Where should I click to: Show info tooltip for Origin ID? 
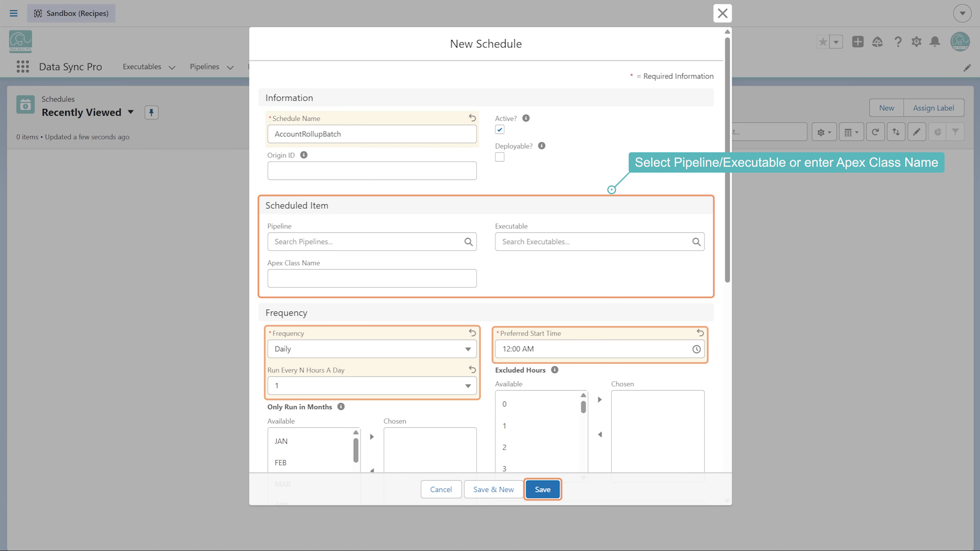click(x=304, y=155)
